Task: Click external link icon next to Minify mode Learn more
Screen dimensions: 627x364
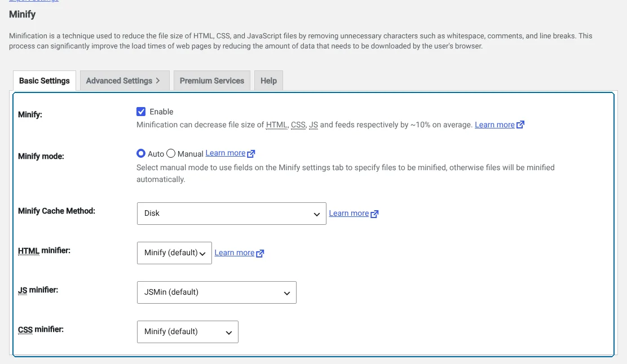Action: pos(251,153)
